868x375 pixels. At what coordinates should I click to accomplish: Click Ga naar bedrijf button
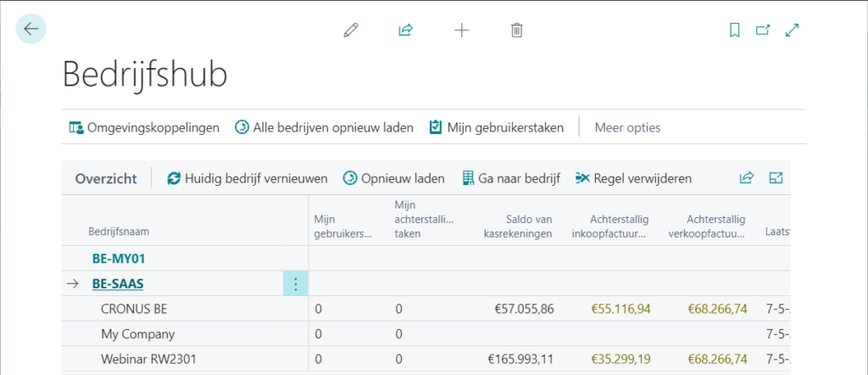(x=511, y=178)
